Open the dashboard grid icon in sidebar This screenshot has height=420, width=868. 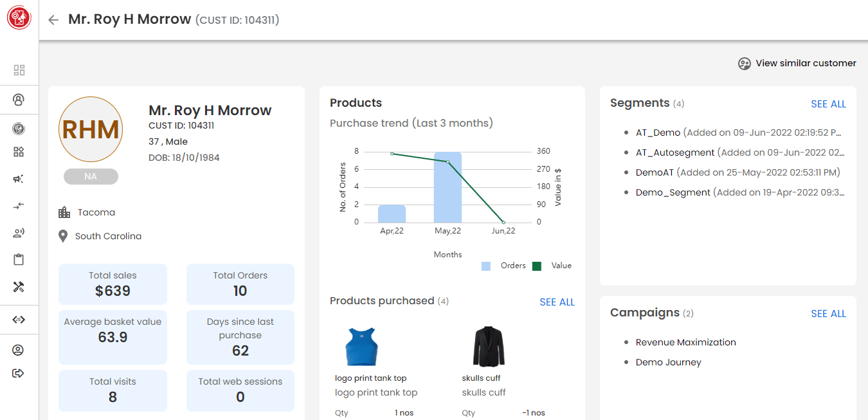19,70
